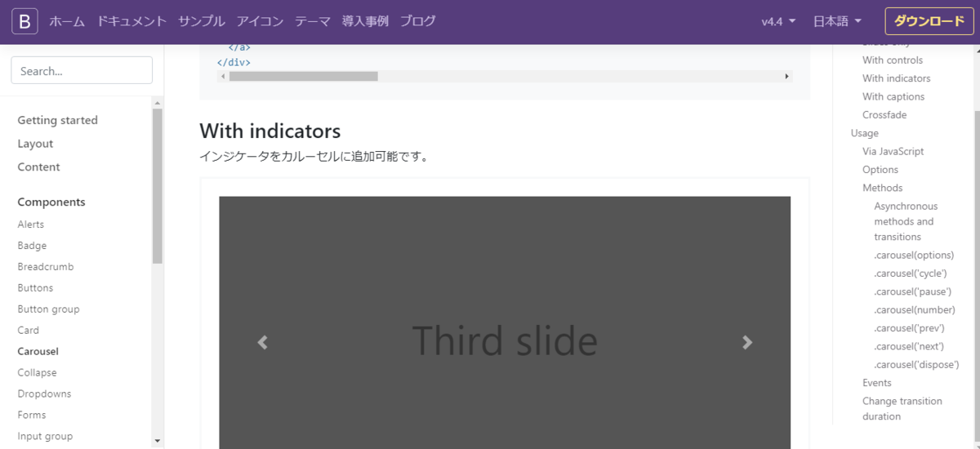Viewport: 980px width, 449px height.
Task: Open ドキュメント in the navbar
Action: click(131, 22)
